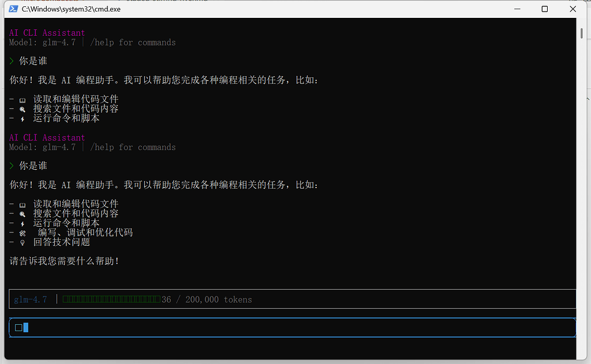This screenshot has width=591, height=364.
Task: Click the second '读取和编辑代码文件' line
Action: pos(76,204)
